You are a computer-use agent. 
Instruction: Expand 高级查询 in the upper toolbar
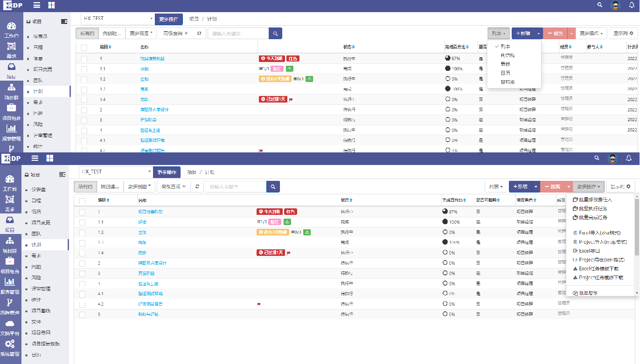coord(176,33)
